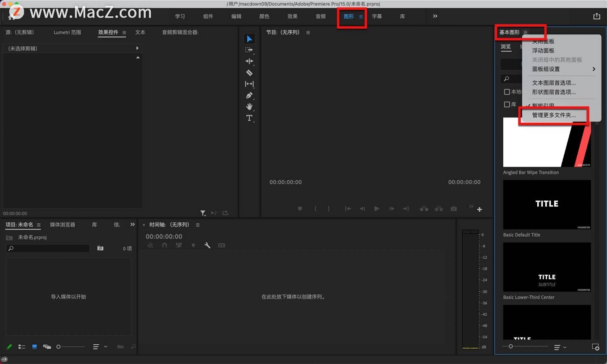
Task: Toggle Snap magnet in Timeline
Action: click(x=165, y=245)
